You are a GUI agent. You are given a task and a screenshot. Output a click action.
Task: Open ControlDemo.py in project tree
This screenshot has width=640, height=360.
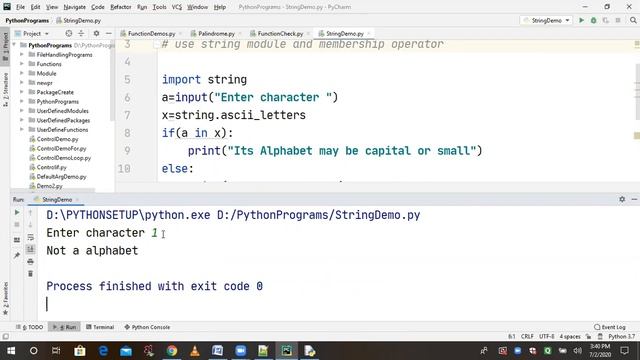coord(57,139)
